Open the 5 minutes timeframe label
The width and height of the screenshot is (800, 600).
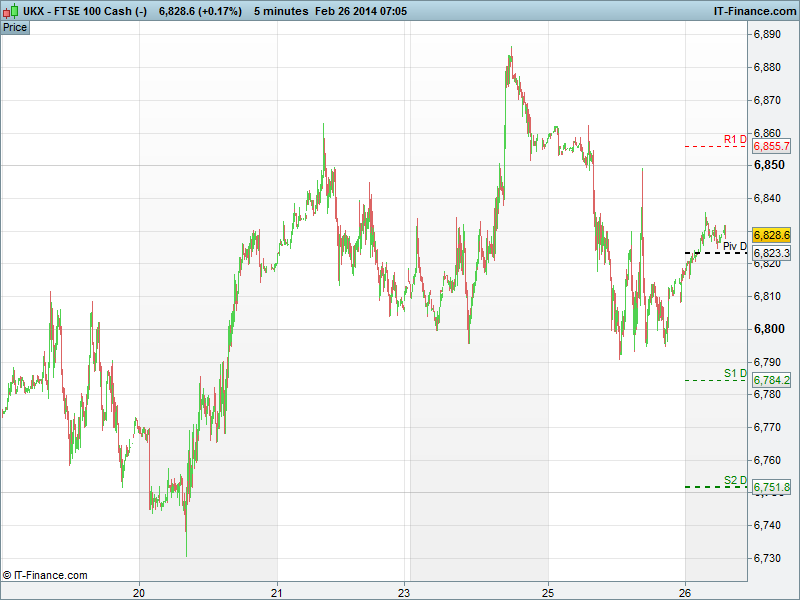point(283,11)
